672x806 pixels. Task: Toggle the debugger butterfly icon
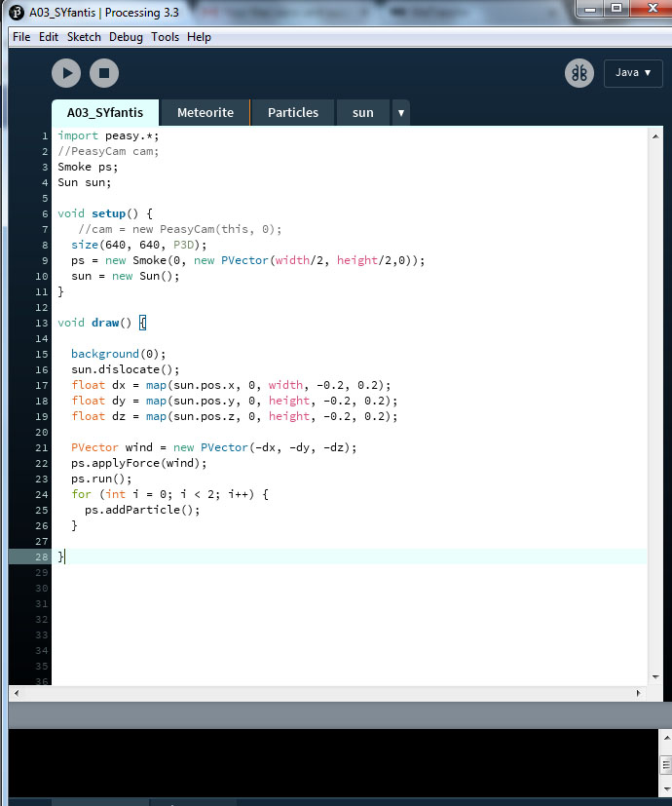[x=579, y=73]
